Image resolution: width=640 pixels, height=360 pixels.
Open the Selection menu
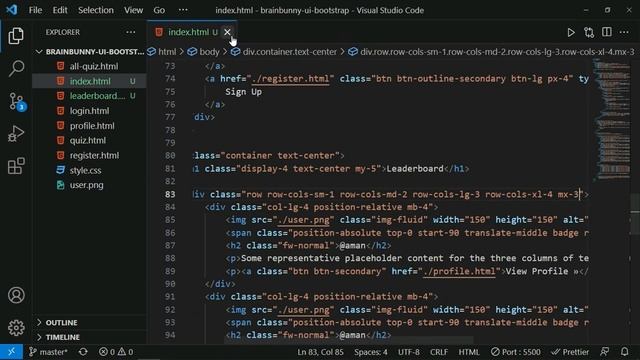(x=96, y=10)
